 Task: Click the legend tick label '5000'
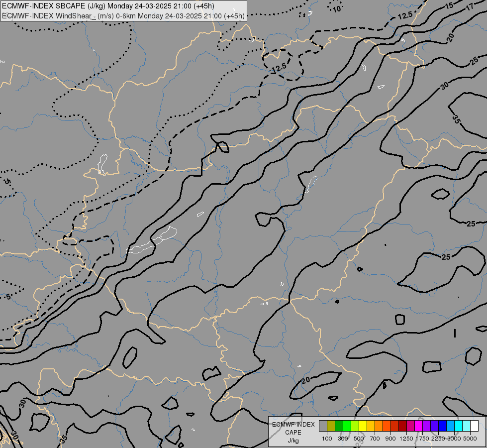(470, 439)
